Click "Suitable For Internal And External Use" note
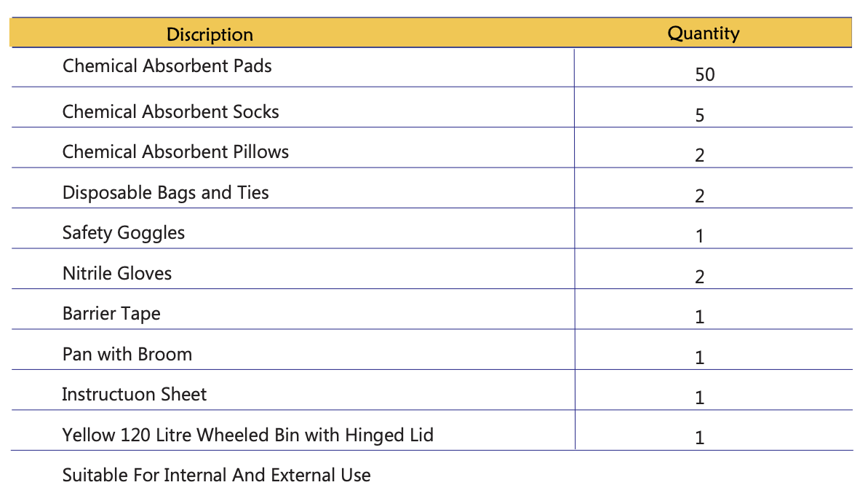This screenshot has width=868, height=501. pos(217,476)
